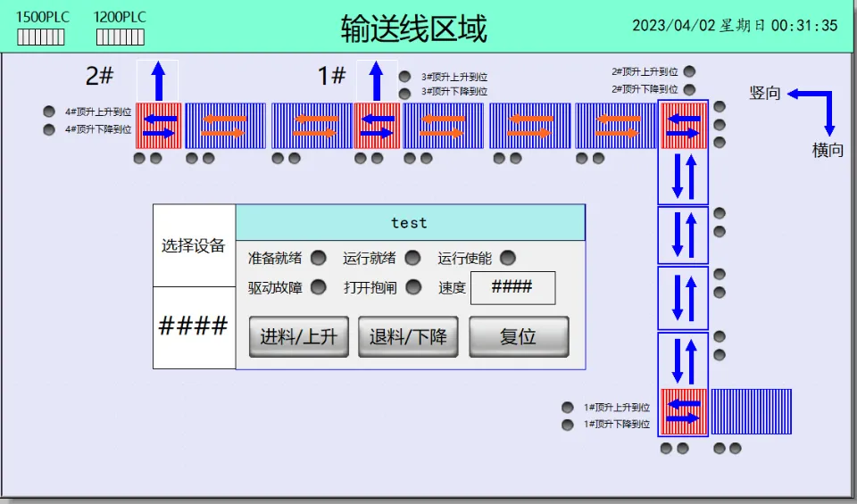Open the 选择设备 device selector
The height and width of the screenshot is (504, 857).
[x=194, y=245]
